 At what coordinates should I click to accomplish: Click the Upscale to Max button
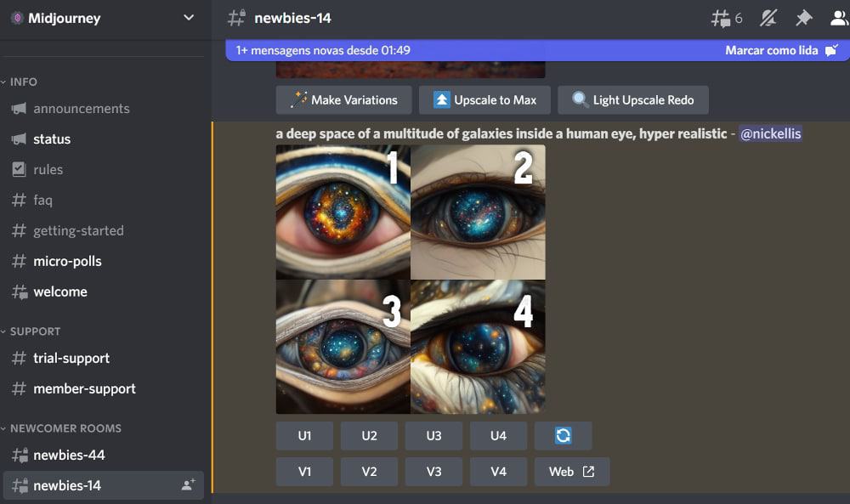tap(484, 99)
